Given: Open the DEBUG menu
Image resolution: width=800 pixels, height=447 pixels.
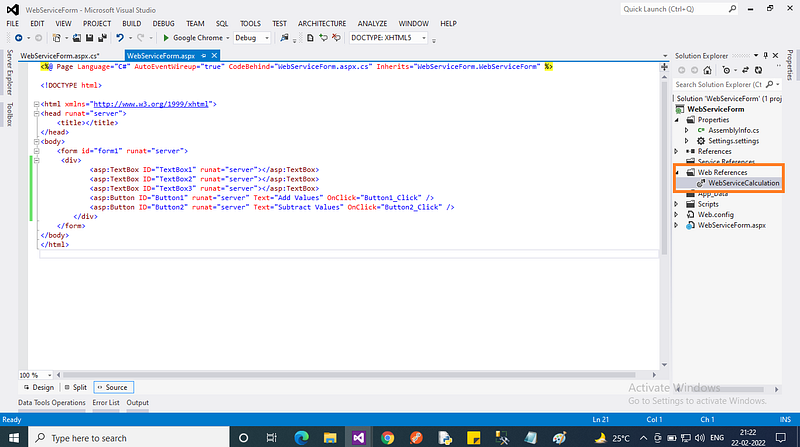Looking at the screenshot, I should pos(163,23).
